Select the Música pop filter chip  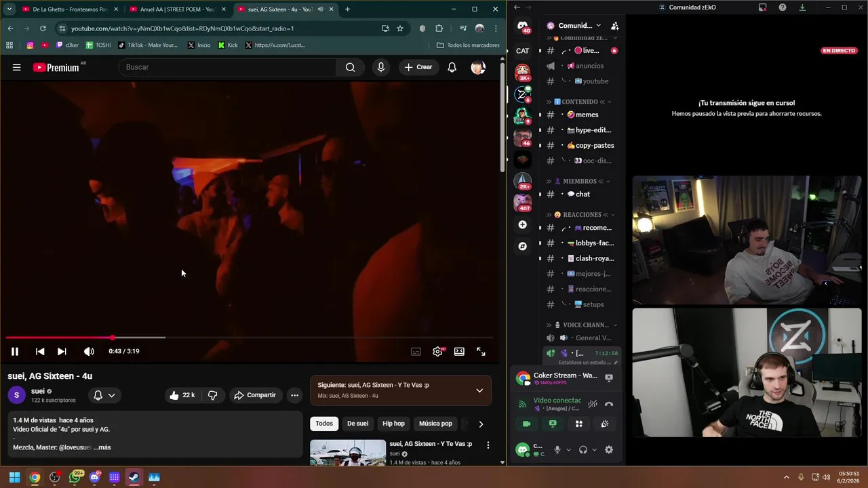tap(435, 424)
